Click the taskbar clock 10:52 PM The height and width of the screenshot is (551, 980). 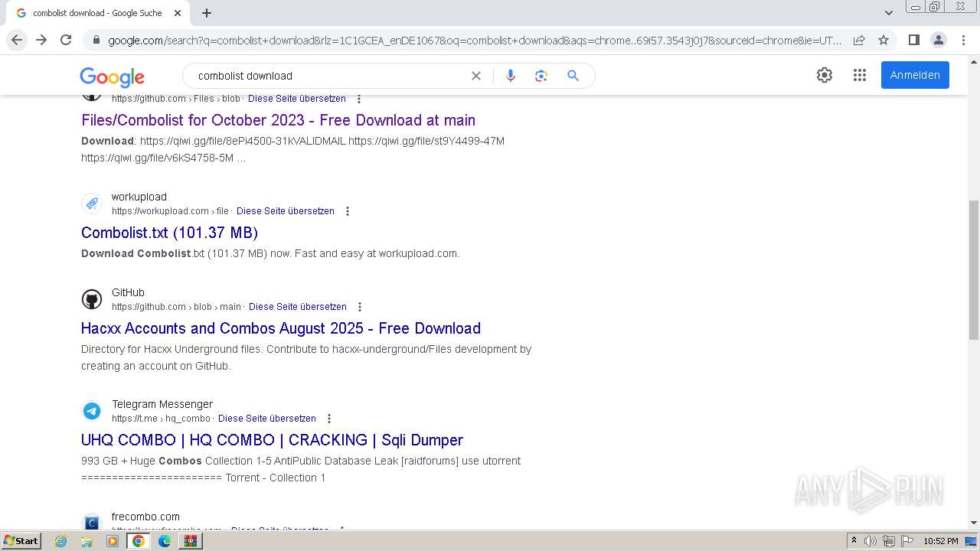click(941, 541)
